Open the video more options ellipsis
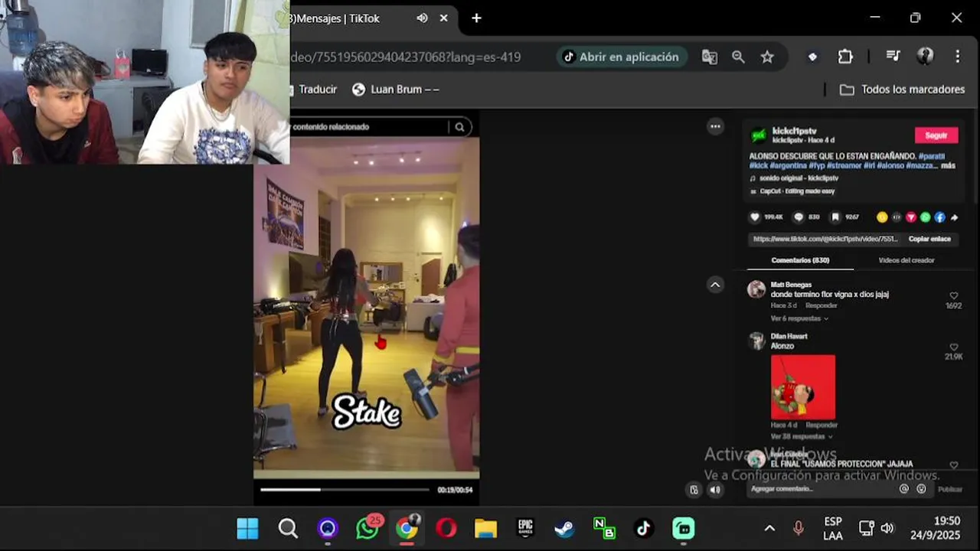This screenshot has height=551, width=980. 715,126
